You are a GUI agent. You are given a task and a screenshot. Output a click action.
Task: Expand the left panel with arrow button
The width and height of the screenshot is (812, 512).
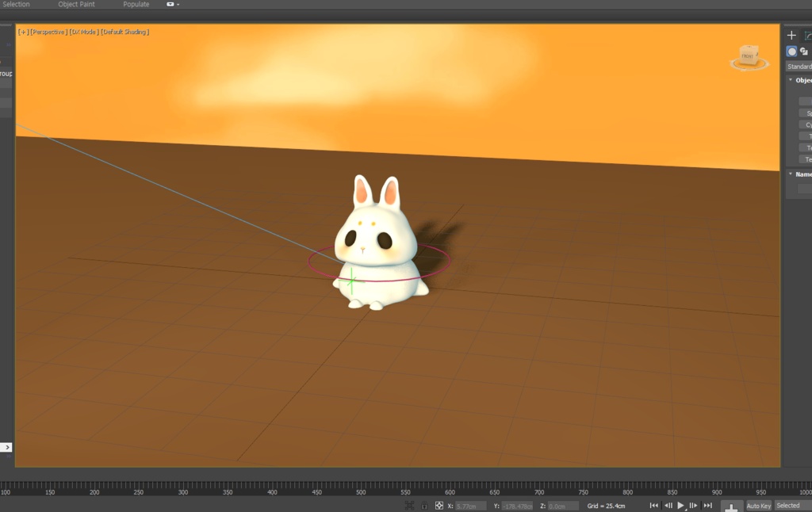coord(6,447)
